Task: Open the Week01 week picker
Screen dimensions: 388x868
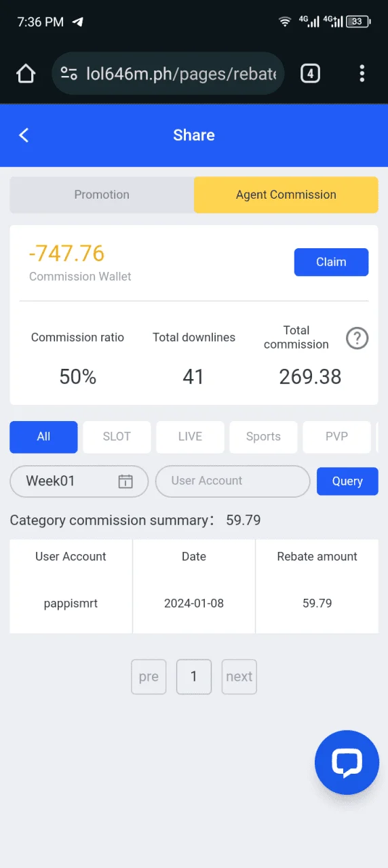Action: (x=79, y=481)
